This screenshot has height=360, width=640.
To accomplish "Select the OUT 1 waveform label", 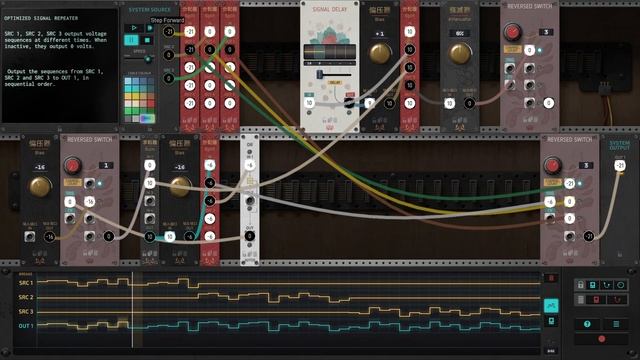I will click(x=26, y=326).
